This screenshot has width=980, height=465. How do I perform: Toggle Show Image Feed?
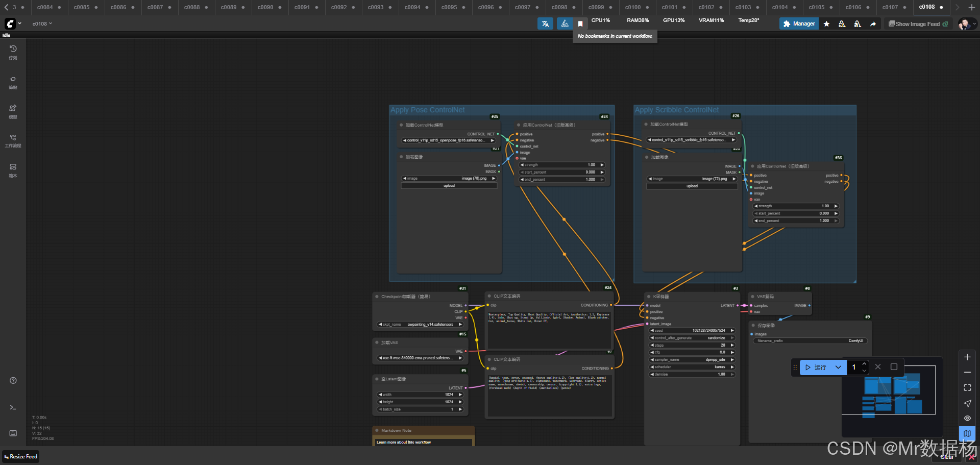(918, 24)
